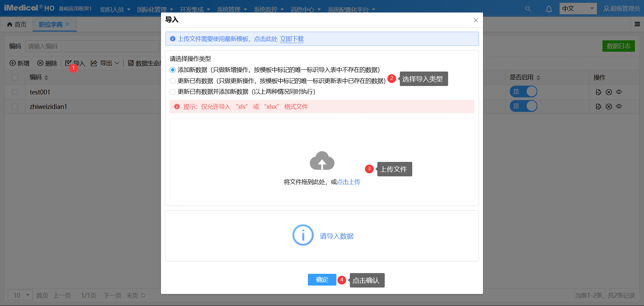Open the 数据生命周期 icon

131,63
